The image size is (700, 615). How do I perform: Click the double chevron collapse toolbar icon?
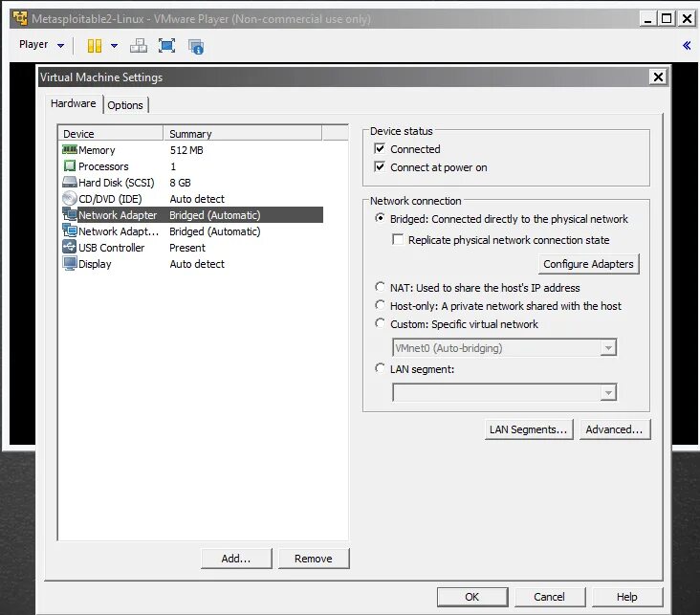[687, 45]
